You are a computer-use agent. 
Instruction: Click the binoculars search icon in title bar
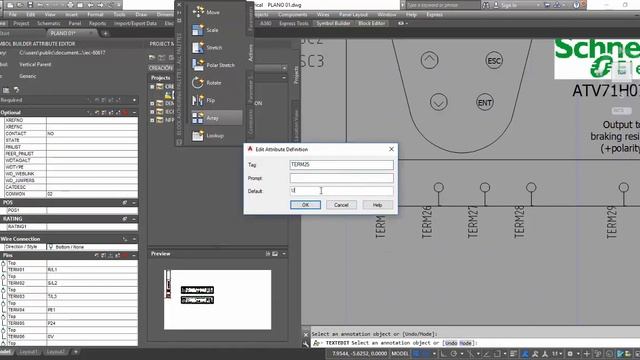tap(486, 5)
